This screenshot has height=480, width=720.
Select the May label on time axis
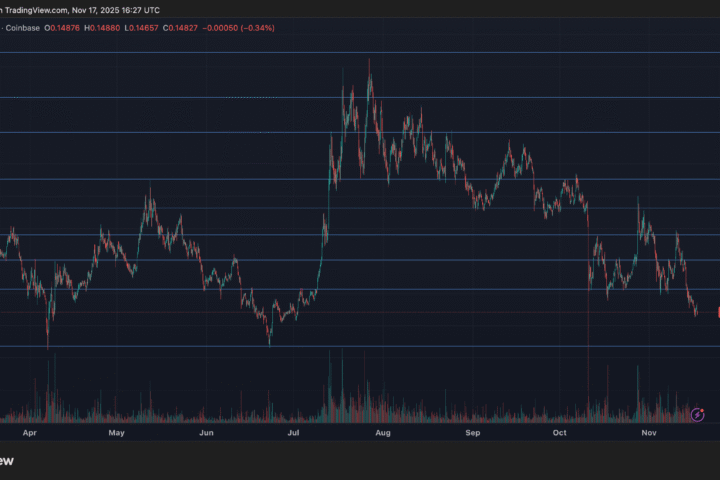pyautogui.click(x=117, y=434)
